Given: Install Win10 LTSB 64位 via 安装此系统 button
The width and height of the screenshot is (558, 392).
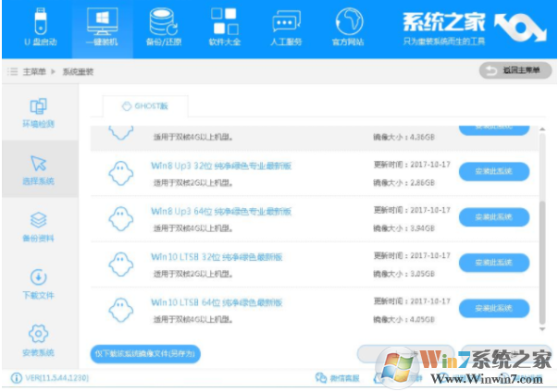Looking at the screenshot, I should pos(494,308).
